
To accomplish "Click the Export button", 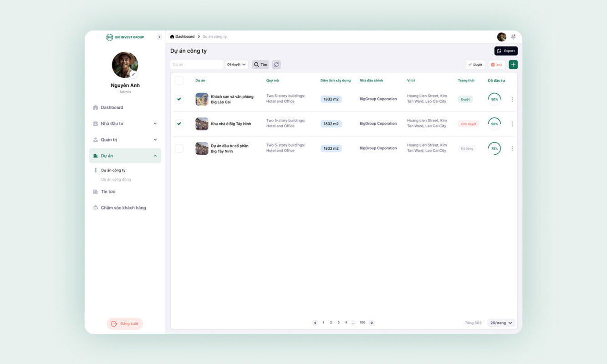I will point(506,51).
